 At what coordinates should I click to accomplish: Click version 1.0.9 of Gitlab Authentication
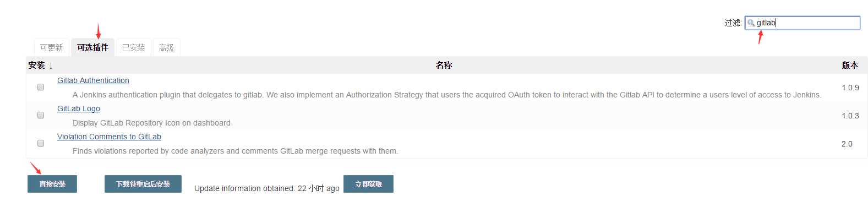click(850, 88)
